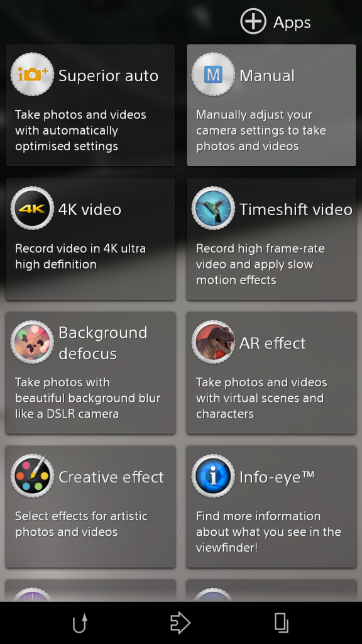Viewport: 362px width, 644px height.
Task: Pick the Creative effect title
Action: (111, 477)
